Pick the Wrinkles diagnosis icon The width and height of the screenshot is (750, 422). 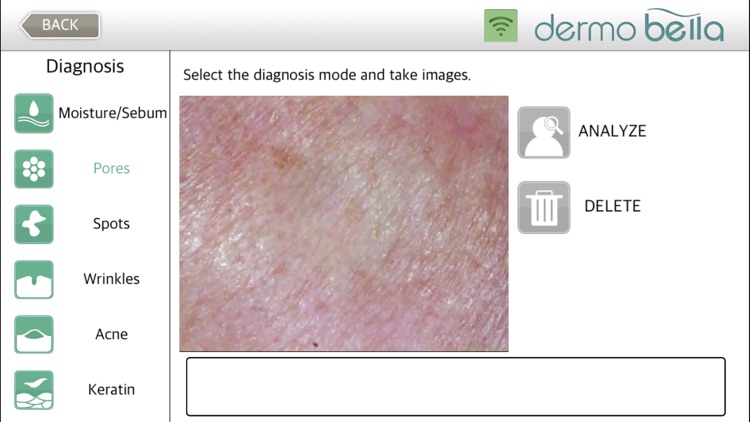point(34,279)
